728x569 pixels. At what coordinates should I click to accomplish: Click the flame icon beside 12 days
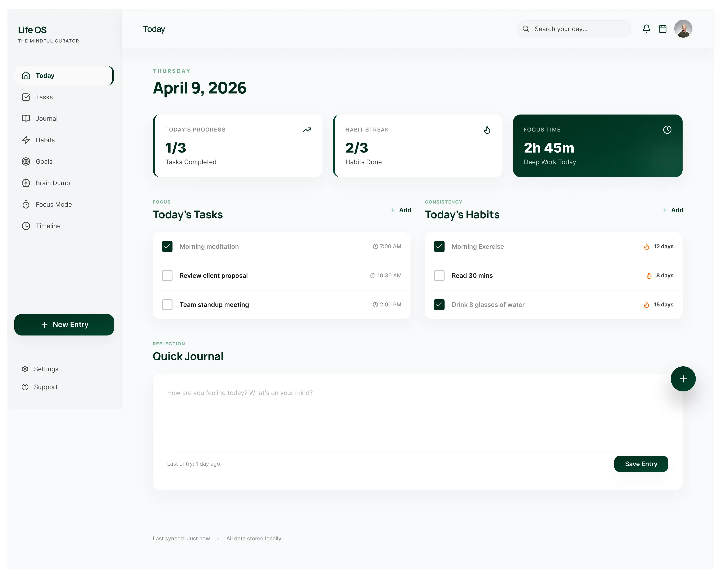click(x=646, y=247)
